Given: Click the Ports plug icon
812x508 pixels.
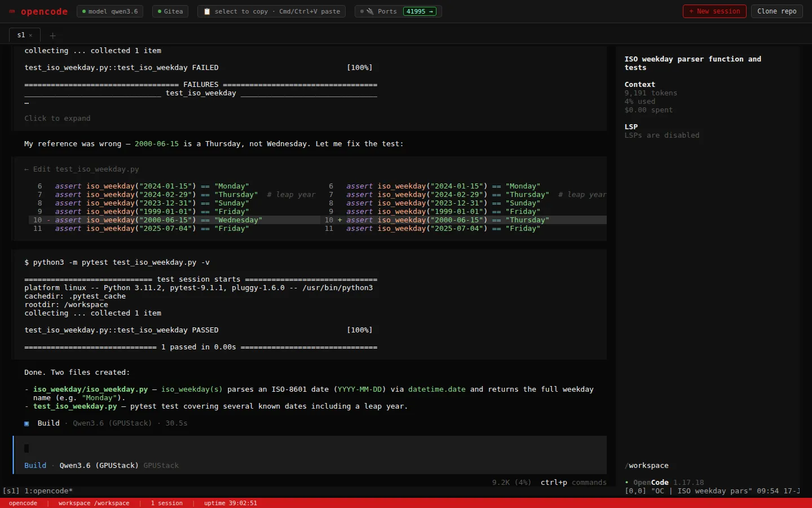Looking at the screenshot, I should click(370, 11).
